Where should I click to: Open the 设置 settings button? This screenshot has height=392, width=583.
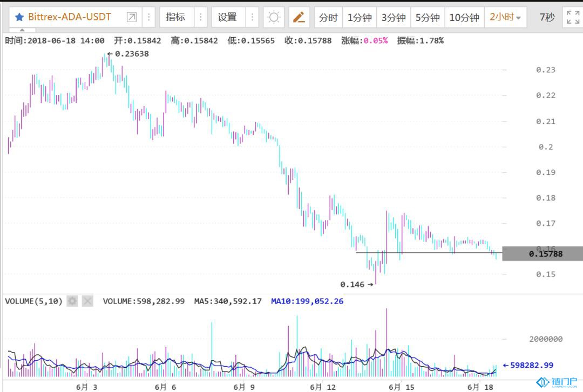click(x=227, y=17)
